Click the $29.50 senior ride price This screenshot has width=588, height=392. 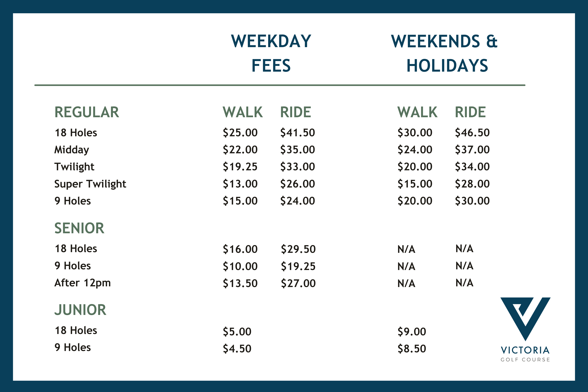[x=298, y=249]
